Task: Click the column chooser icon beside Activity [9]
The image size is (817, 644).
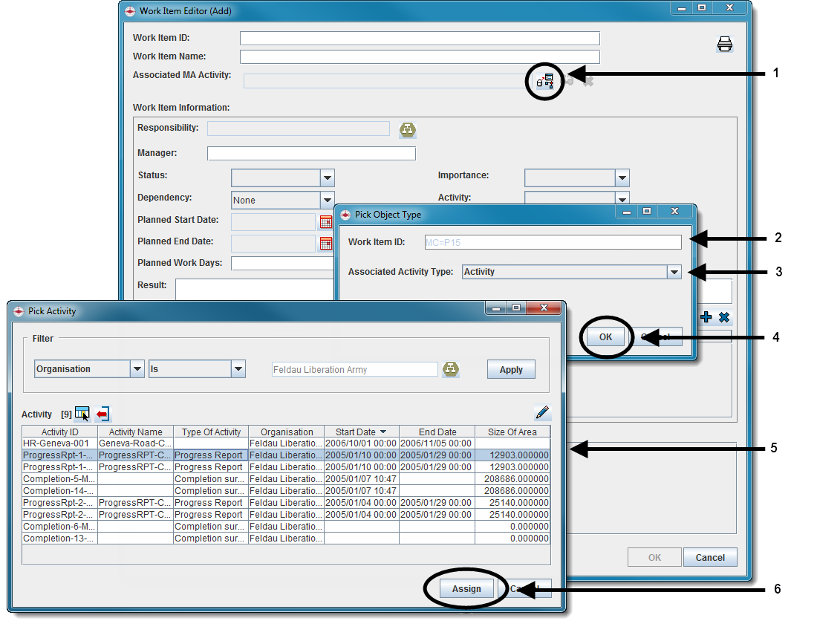Action: click(x=82, y=414)
